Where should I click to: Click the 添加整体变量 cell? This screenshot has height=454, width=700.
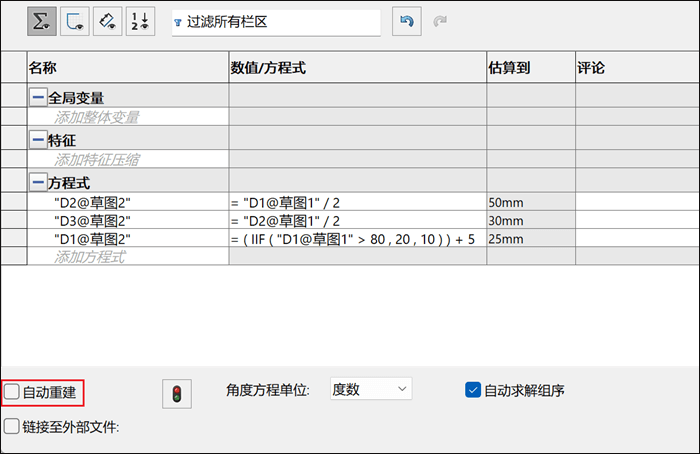click(x=128, y=117)
